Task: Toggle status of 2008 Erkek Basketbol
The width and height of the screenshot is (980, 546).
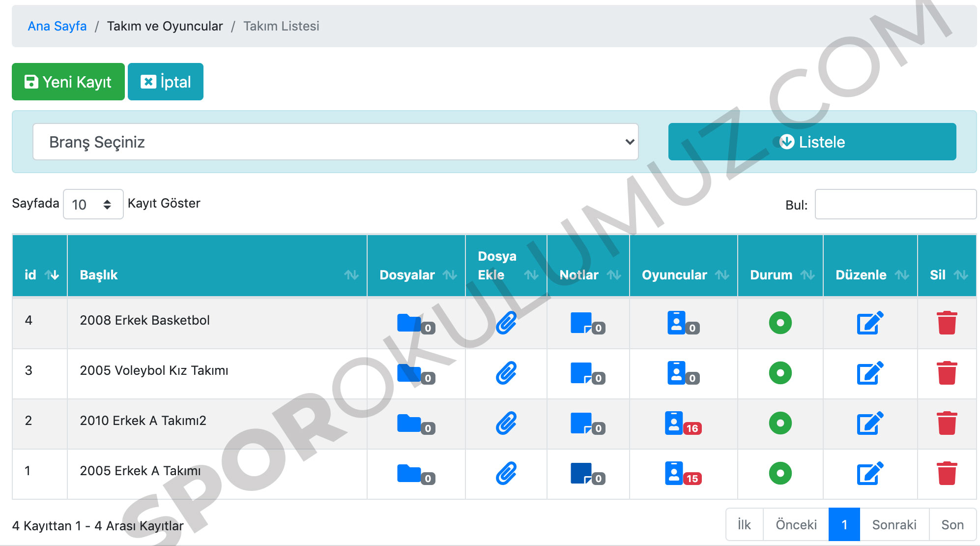Action: [x=780, y=323]
